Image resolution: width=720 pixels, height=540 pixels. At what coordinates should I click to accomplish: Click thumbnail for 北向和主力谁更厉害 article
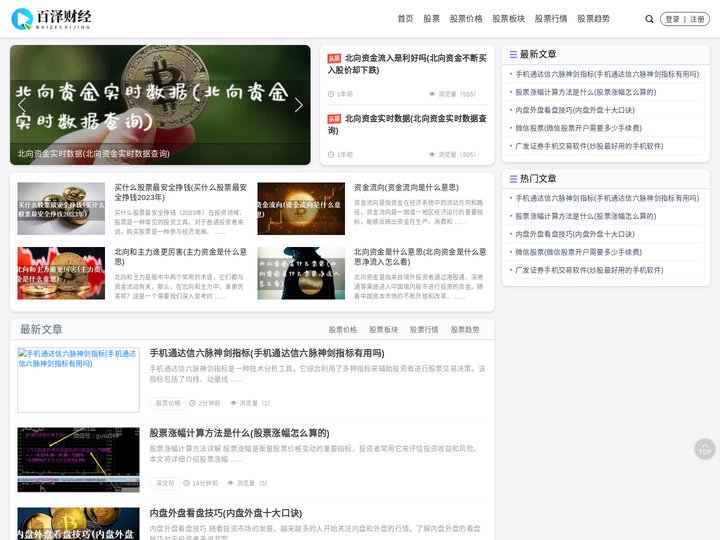(x=61, y=273)
